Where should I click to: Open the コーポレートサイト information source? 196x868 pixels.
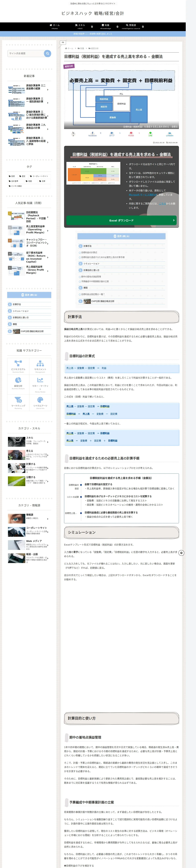[29, 532]
